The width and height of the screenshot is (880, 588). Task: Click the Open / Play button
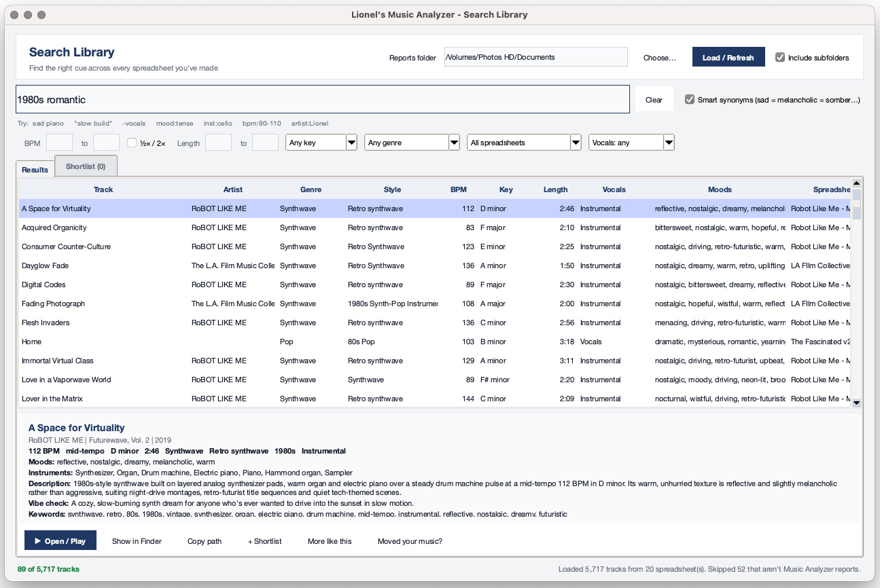tap(60, 541)
